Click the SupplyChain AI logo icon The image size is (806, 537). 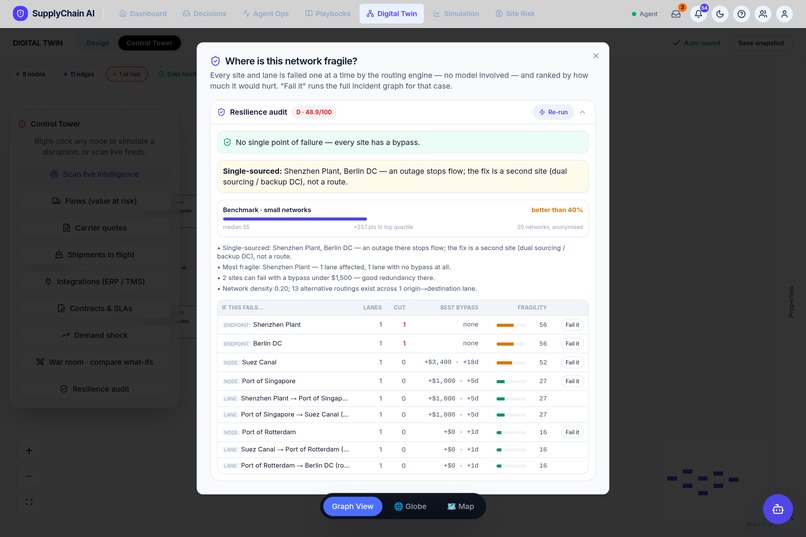(20, 13)
